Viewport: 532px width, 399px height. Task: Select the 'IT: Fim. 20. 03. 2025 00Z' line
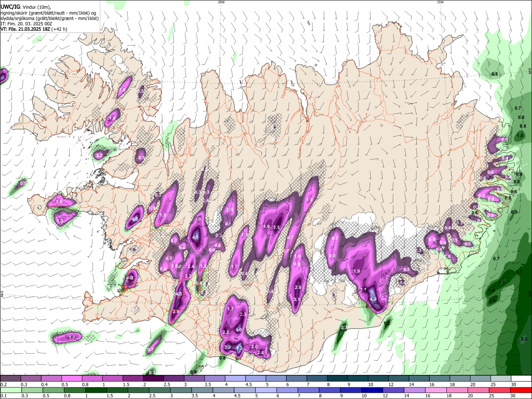[x=26, y=24]
